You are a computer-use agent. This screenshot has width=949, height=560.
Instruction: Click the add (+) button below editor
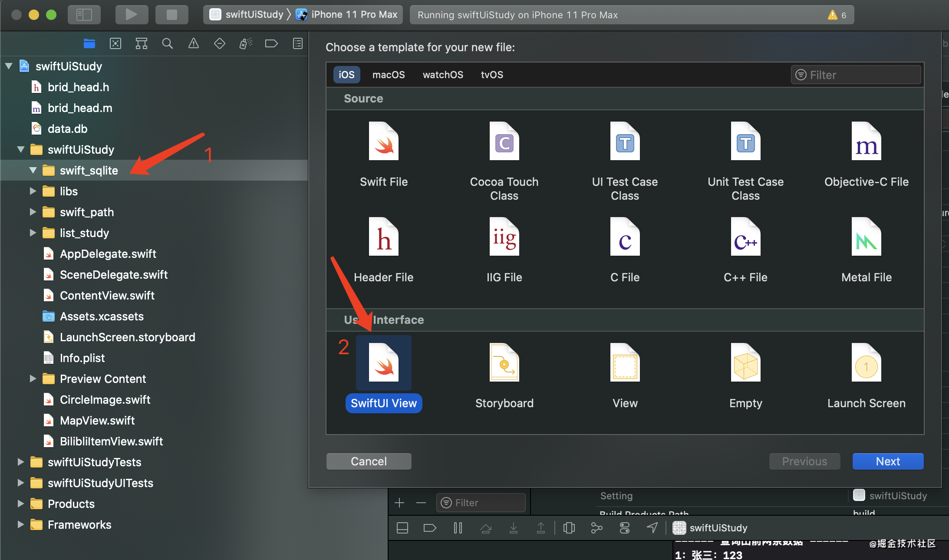click(399, 503)
